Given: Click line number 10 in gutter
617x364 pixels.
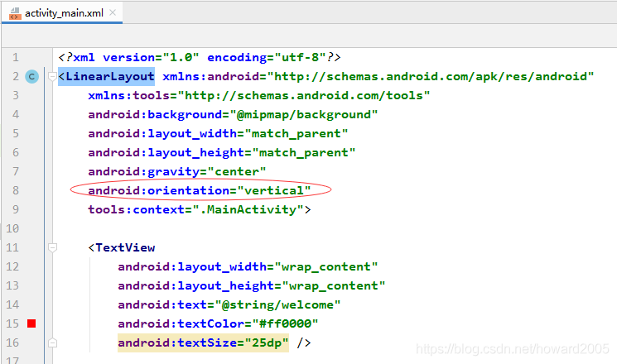Looking at the screenshot, I should click(12, 228).
